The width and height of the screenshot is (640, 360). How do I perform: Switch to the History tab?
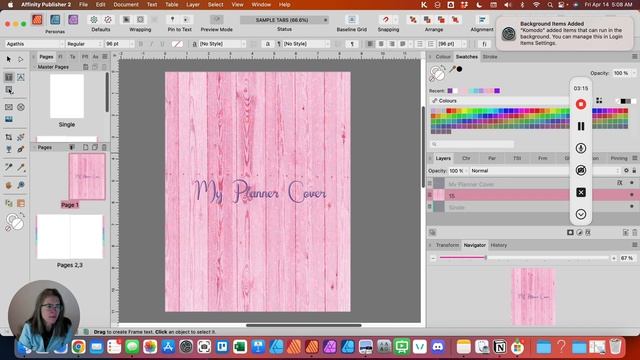point(498,245)
